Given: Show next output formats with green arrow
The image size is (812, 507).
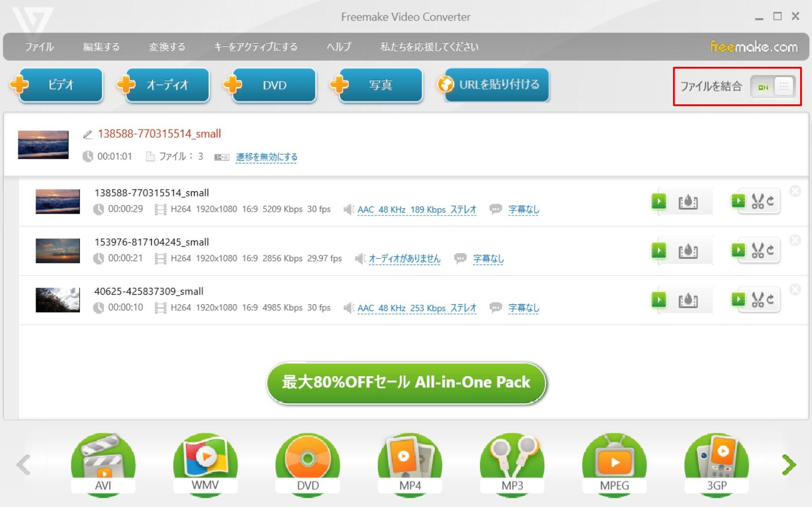Looking at the screenshot, I should (x=789, y=465).
